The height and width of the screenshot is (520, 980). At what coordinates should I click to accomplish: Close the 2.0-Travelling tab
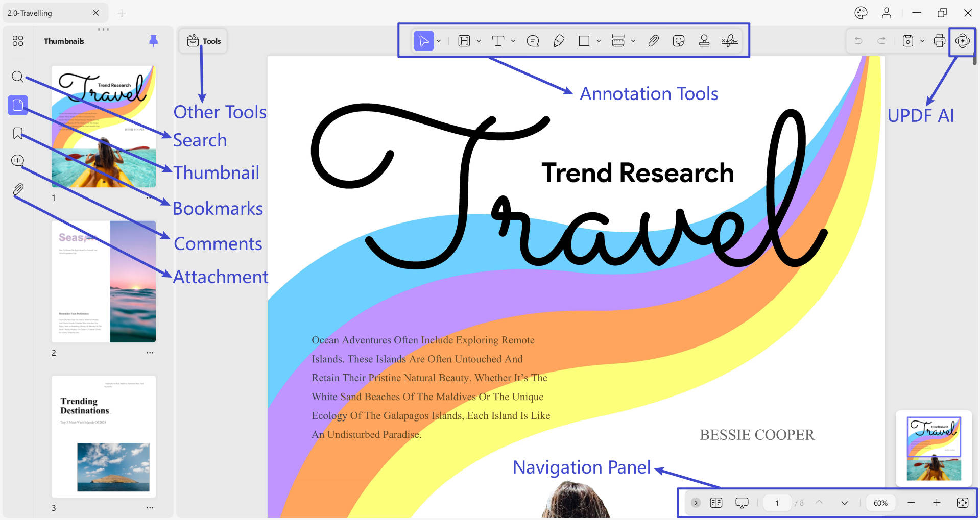point(95,13)
